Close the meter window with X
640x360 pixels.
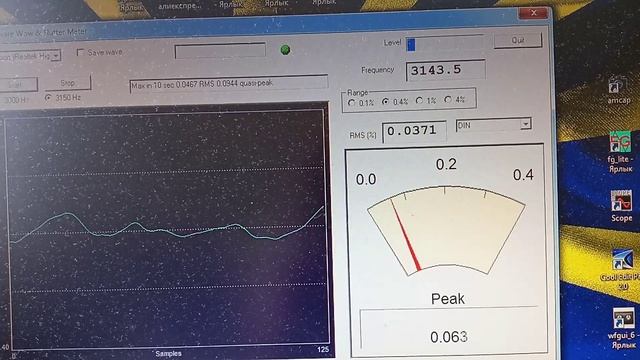[x=533, y=13]
